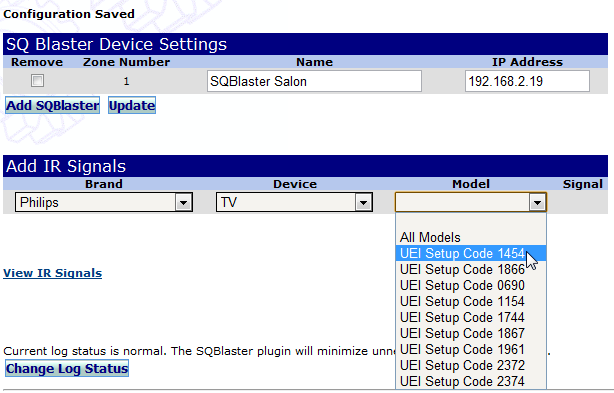Choose UEI Setup Code 1866
Viewport: 614px width, 393px height.
pos(471,269)
